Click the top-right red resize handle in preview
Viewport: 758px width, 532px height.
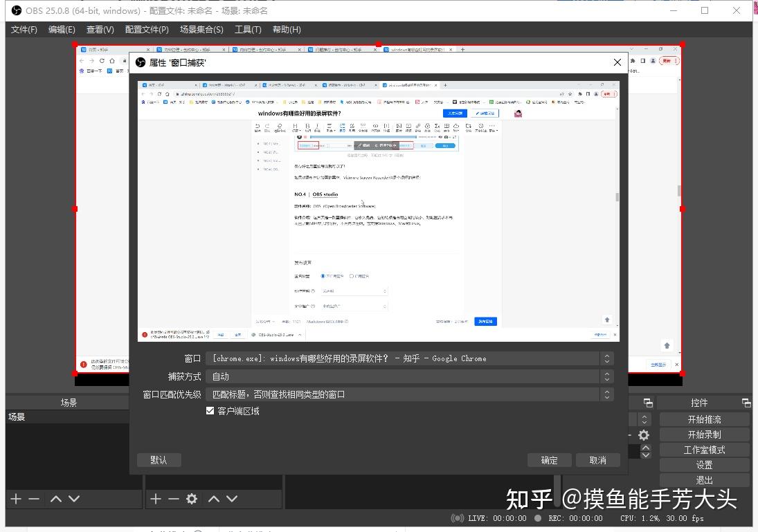tap(682, 44)
